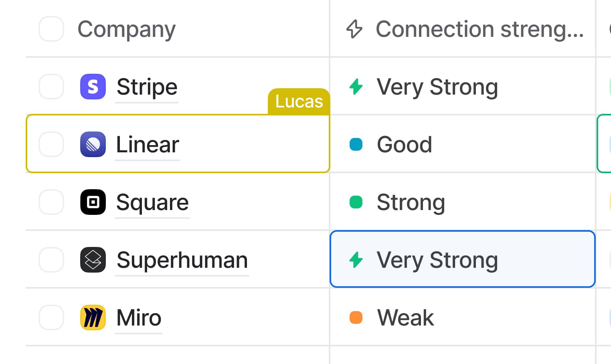The width and height of the screenshot is (611, 364).
Task: Select the Weak connection strength cell for Miro
Action: (462, 317)
